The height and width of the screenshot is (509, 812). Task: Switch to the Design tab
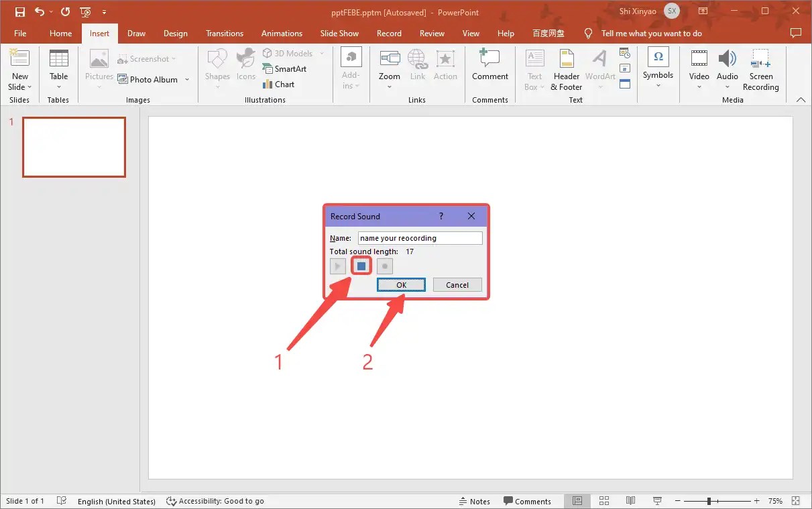click(176, 33)
